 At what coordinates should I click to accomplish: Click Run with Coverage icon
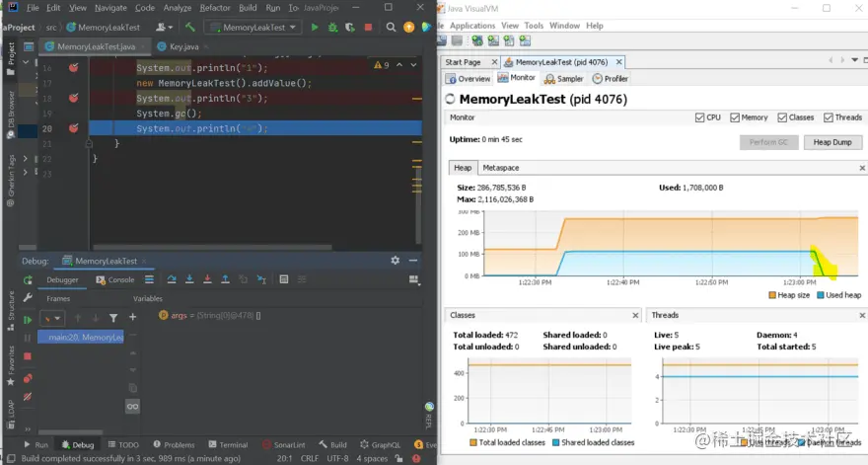[x=350, y=28]
